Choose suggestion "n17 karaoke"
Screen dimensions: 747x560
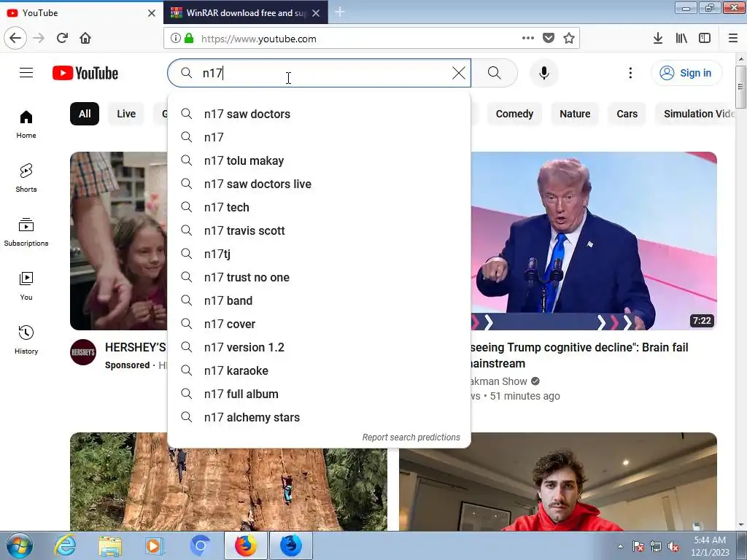pos(320,370)
